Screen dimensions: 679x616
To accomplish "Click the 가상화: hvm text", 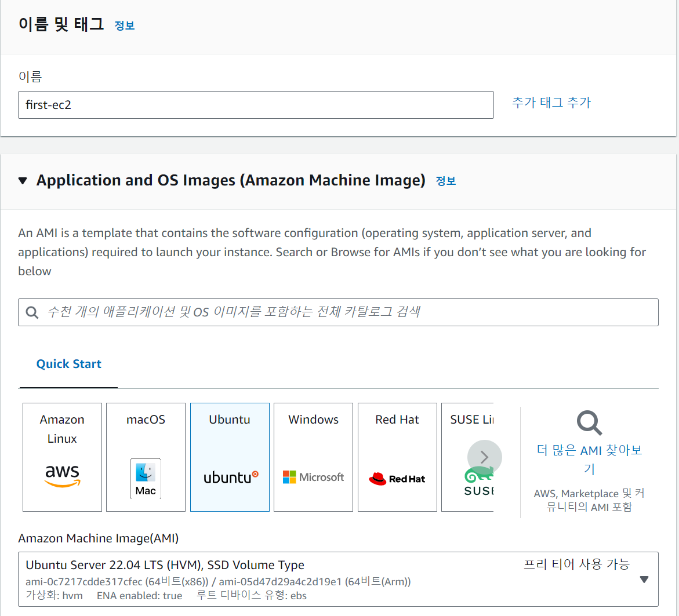I will 54,596.
